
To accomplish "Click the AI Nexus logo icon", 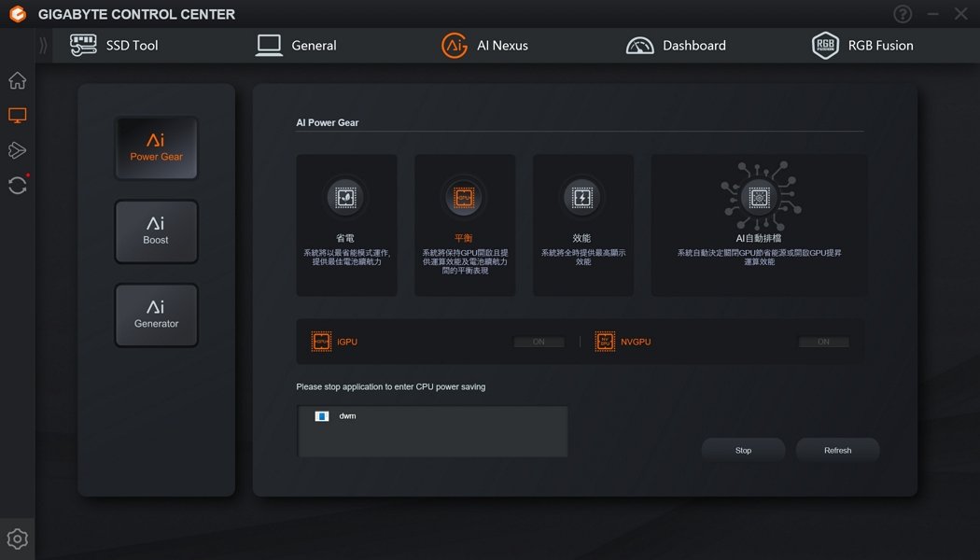I will tap(455, 46).
